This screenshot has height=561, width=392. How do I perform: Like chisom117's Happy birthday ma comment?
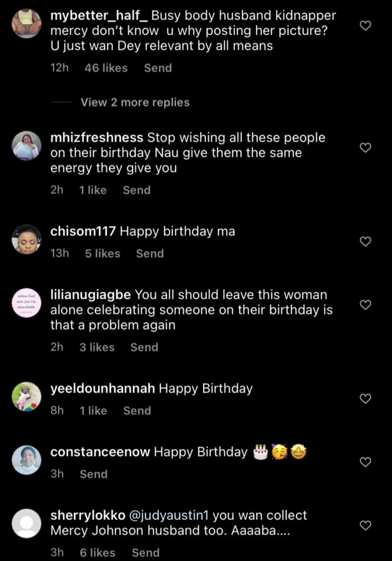tap(365, 241)
